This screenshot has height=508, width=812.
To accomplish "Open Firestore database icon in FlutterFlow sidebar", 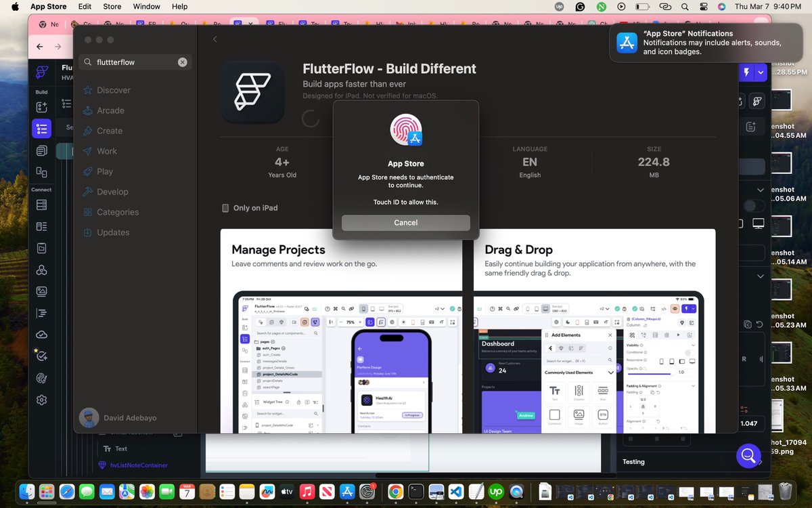I will pos(41,205).
